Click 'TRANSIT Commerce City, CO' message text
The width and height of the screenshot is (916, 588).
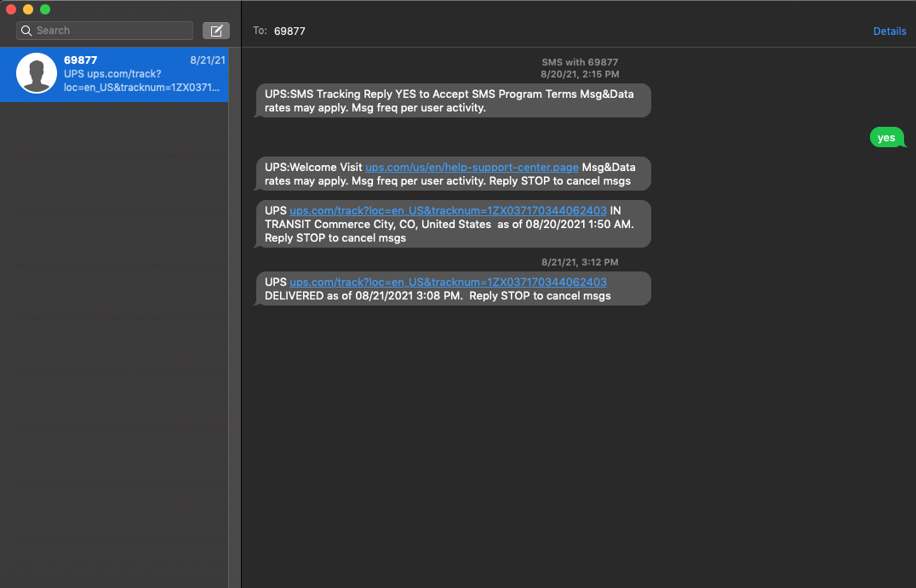pos(340,224)
